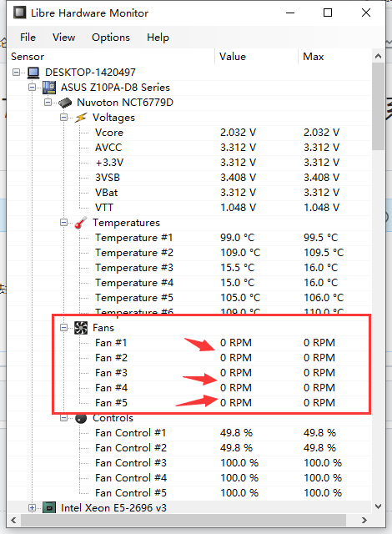This screenshot has width=392, height=534.
Task: Select the Fan #3 row
Action: tap(189, 373)
